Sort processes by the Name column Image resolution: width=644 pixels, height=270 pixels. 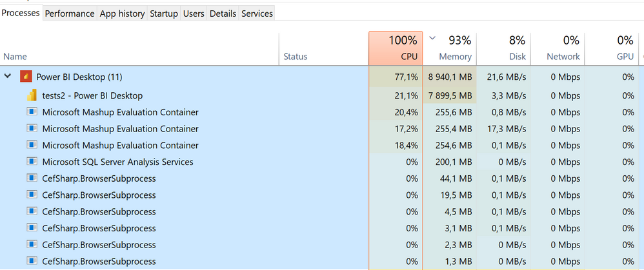click(139, 48)
